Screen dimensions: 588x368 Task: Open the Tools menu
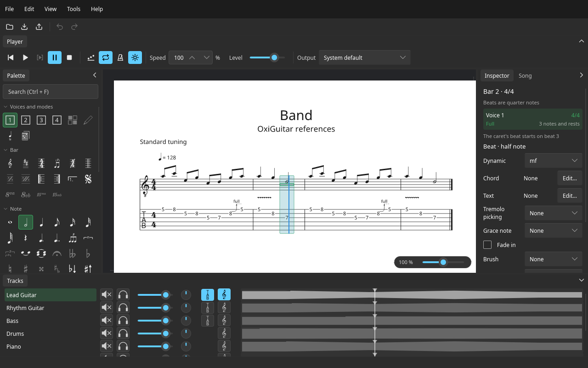point(73,9)
